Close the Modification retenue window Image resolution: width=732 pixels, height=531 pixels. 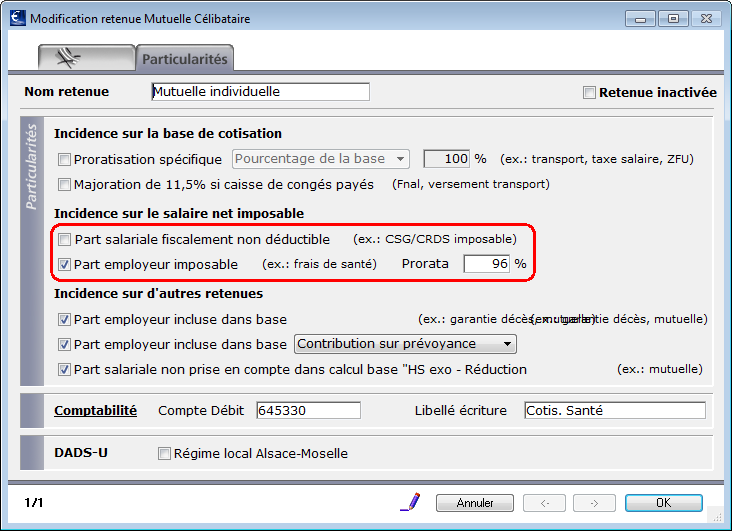point(706,19)
